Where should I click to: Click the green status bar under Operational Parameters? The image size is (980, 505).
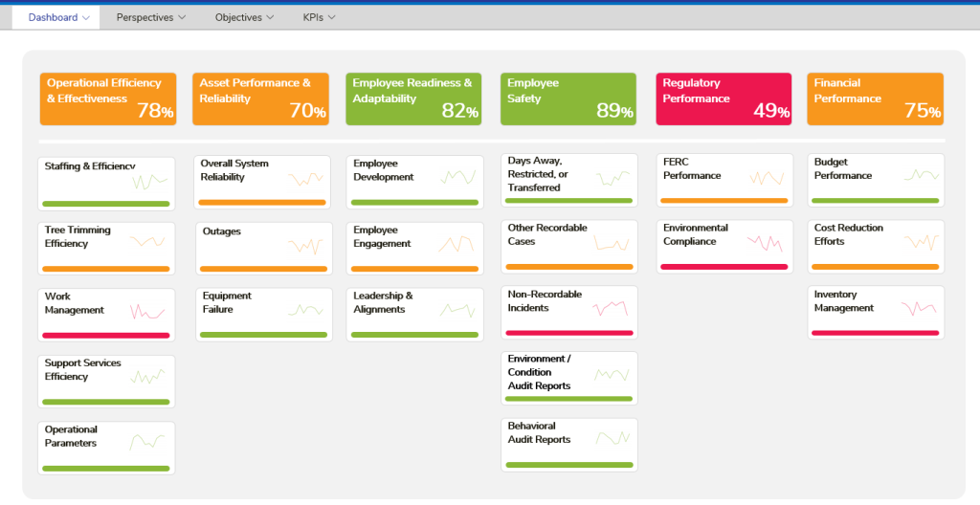click(106, 469)
